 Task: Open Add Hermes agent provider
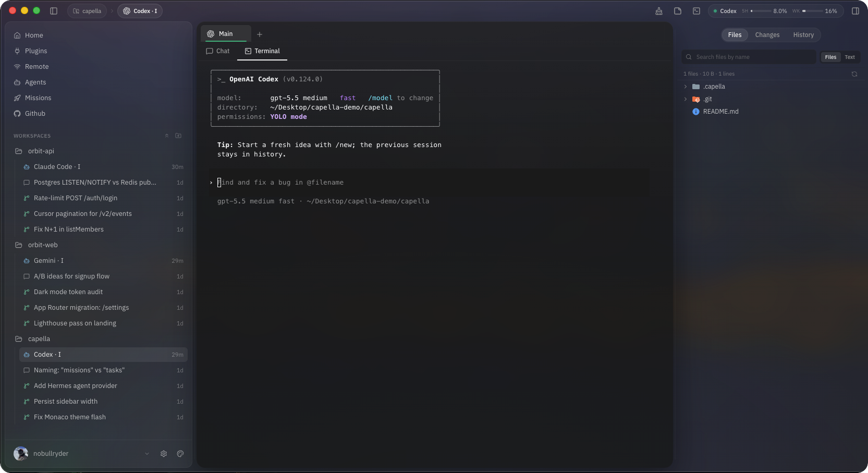tap(103, 386)
